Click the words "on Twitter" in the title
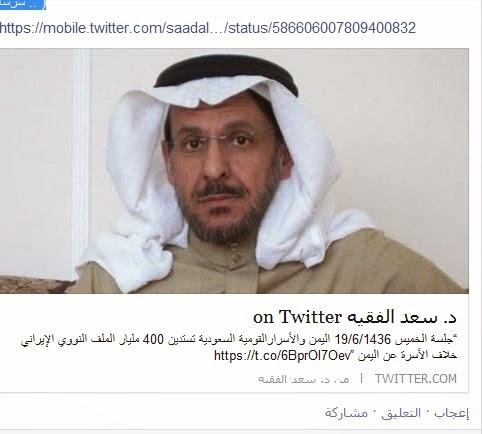This screenshot has width=482, height=434. 298,317
